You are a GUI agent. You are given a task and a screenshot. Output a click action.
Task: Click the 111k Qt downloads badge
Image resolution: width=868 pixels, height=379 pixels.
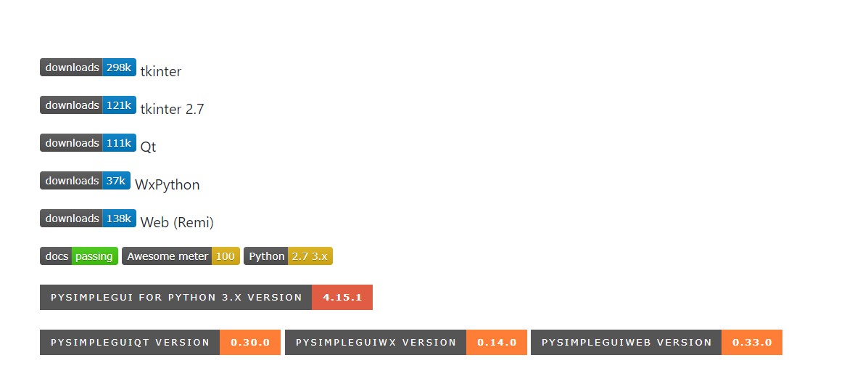pos(88,143)
